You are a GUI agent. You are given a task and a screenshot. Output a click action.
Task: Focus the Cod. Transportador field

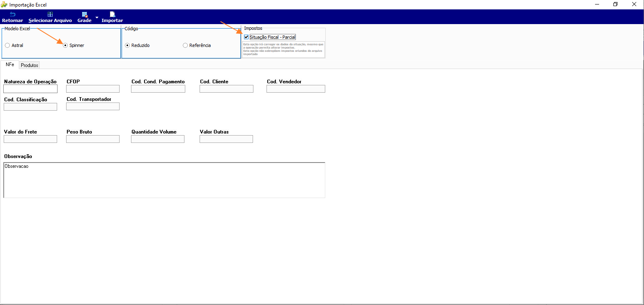pos(93,106)
